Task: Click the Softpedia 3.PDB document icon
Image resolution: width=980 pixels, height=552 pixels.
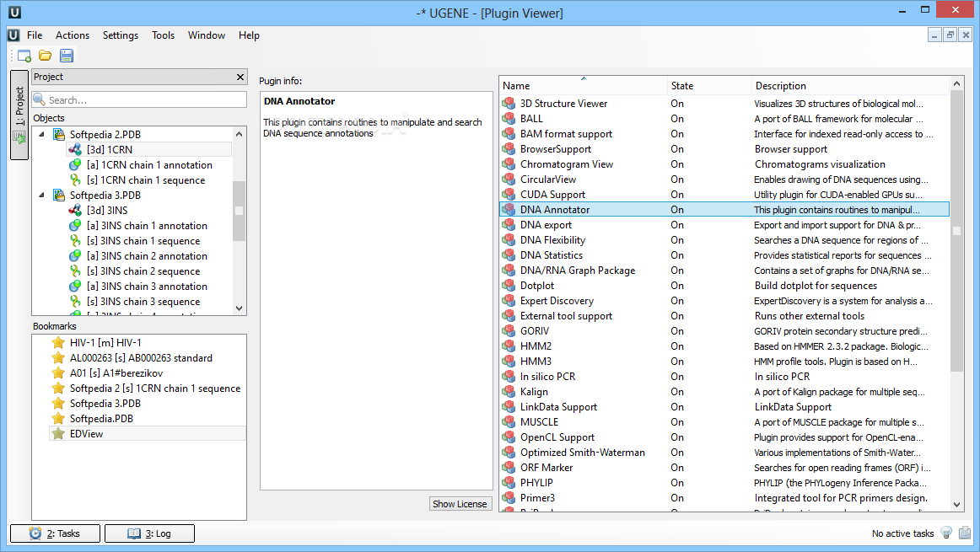Action: 59,196
